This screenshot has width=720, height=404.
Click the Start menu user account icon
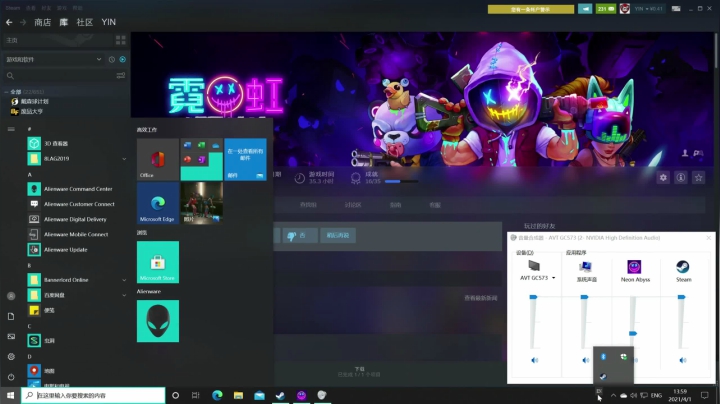11,296
